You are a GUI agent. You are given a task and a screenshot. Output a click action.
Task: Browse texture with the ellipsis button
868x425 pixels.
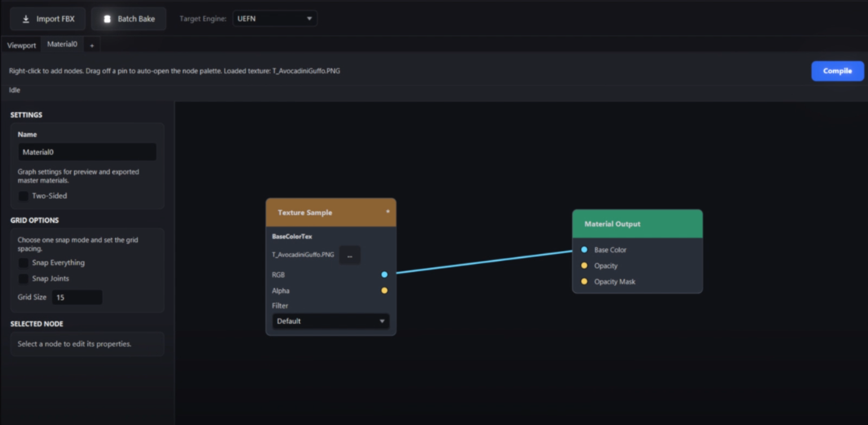coord(349,255)
